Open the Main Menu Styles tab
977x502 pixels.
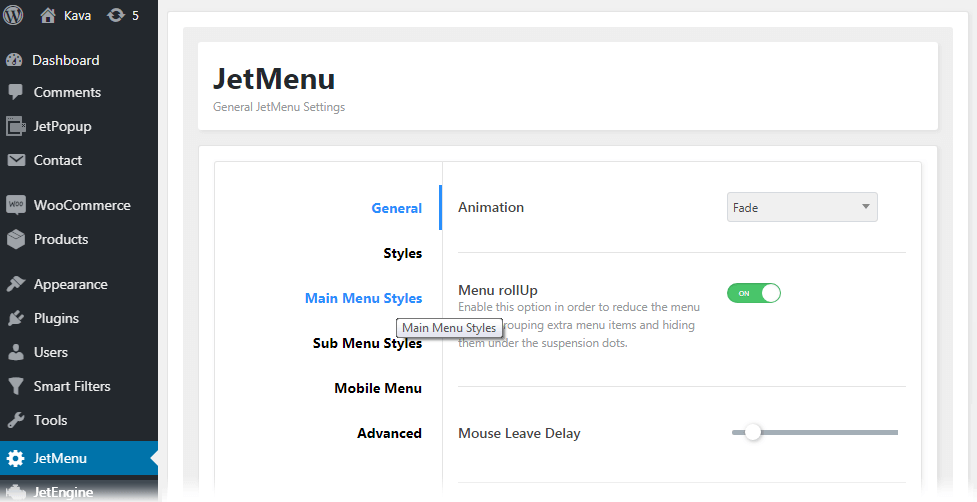363,298
